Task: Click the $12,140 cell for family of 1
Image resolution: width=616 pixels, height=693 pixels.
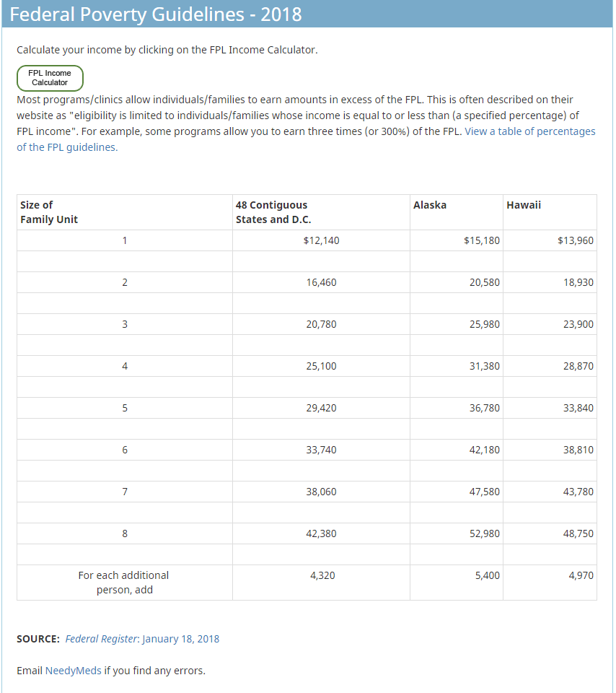Action: 321,240
